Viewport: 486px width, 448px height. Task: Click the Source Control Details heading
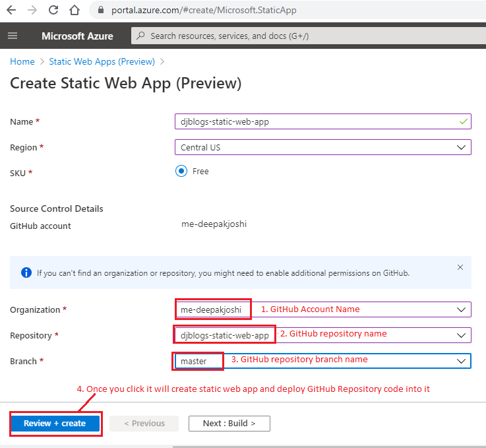[x=57, y=208]
